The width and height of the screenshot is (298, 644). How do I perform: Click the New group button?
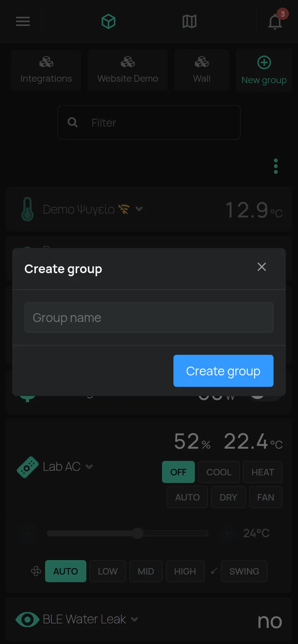264,70
